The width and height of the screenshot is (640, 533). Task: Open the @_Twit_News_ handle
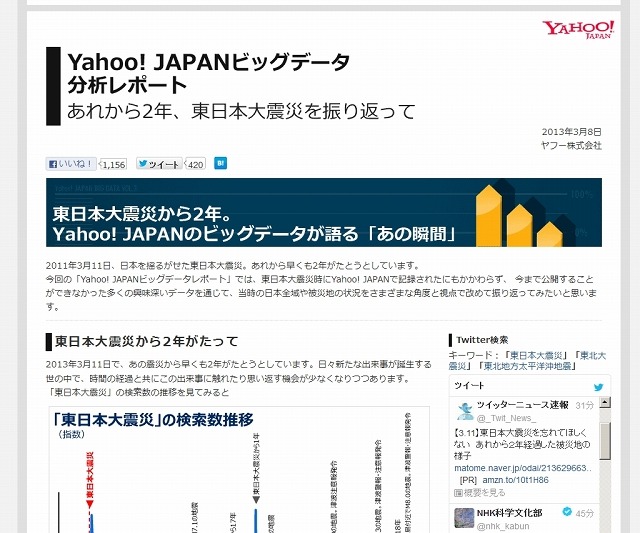(506, 418)
